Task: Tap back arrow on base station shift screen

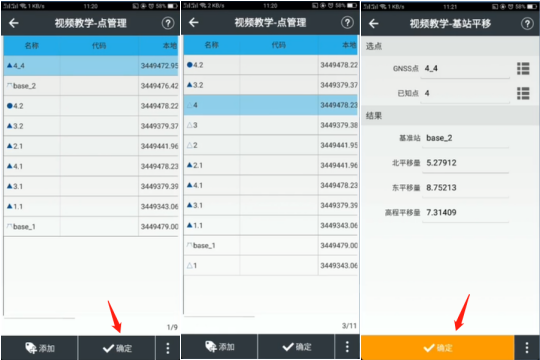Action: (374, 24)
